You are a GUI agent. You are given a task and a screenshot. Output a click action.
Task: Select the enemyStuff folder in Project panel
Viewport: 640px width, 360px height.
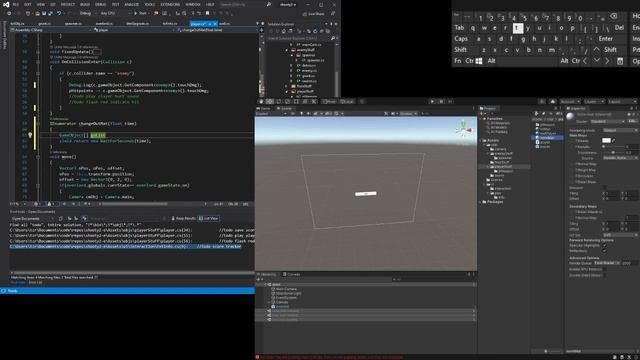click(x=503, y=153)
